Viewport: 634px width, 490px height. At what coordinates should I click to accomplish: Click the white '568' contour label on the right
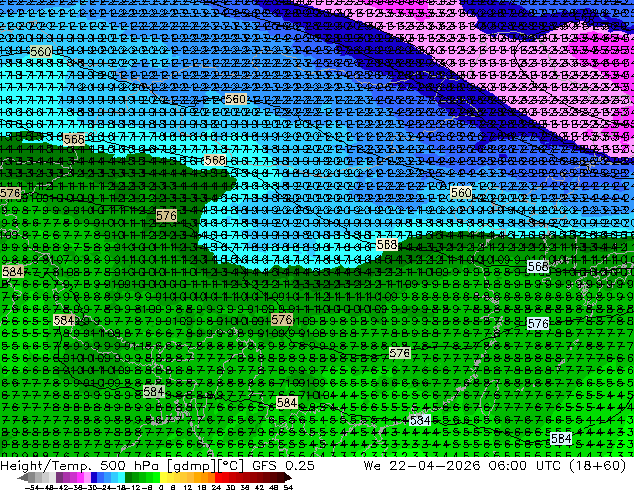[x=538, y=266]
